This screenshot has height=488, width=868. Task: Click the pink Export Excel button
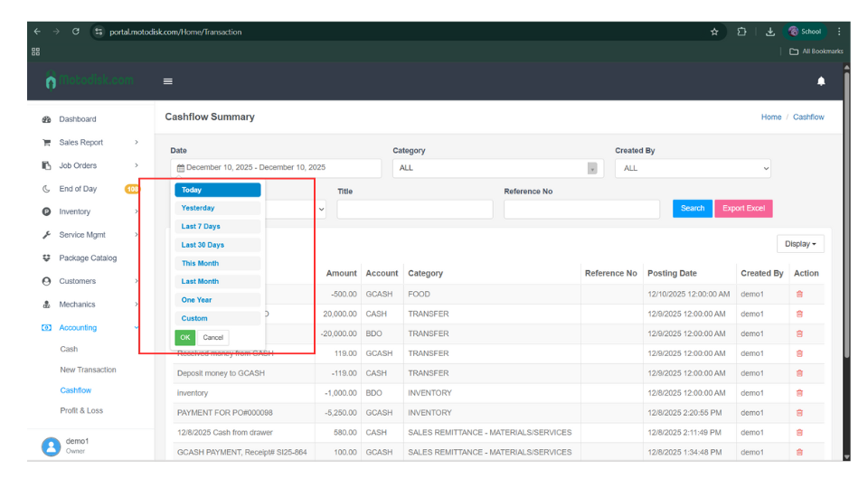743,209
